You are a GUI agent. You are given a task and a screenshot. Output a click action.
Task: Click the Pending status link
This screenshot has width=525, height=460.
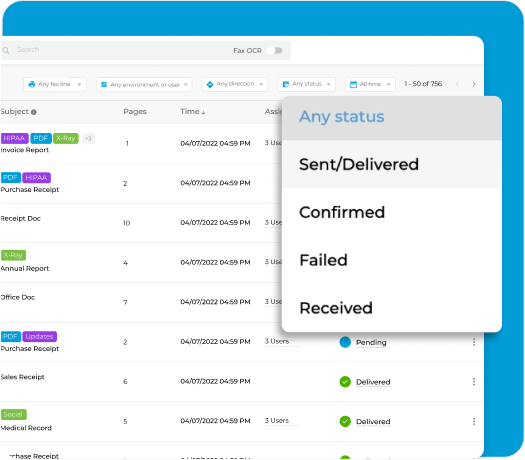click(371, 342)
